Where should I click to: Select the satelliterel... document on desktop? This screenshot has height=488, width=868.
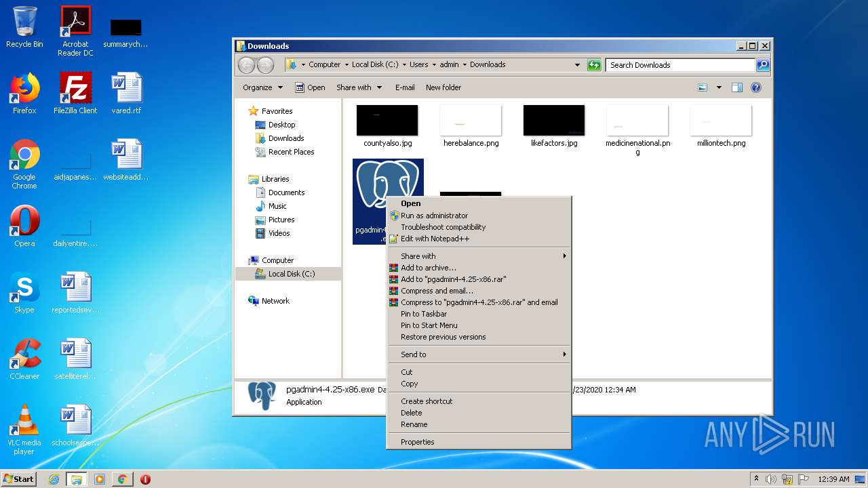[75, 359]
